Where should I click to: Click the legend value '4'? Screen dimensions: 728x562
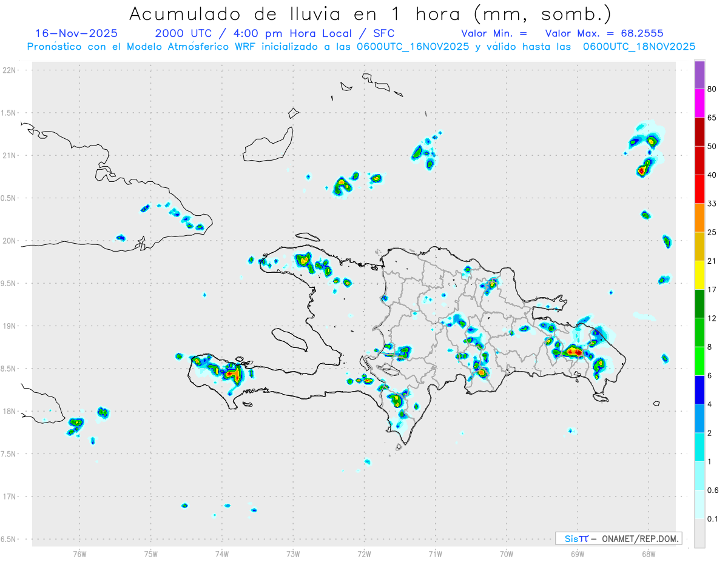pos(710,404)
